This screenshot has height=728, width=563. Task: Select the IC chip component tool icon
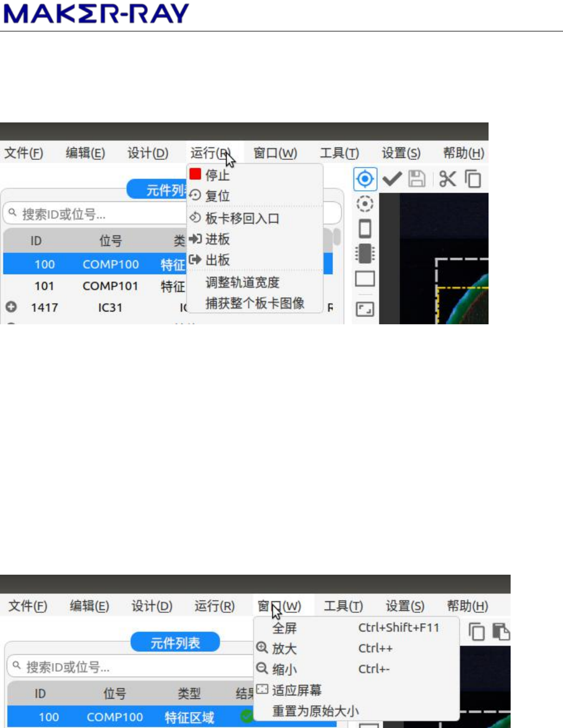[364, 254]
